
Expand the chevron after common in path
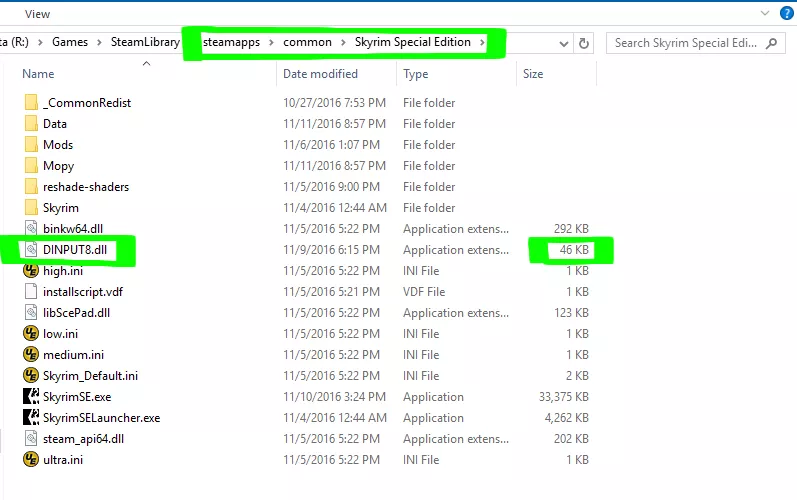(343, 42)
